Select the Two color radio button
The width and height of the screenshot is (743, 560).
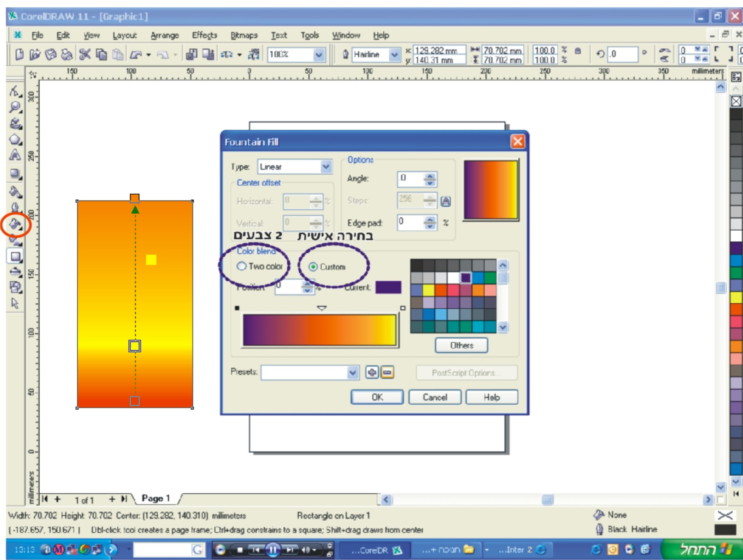pyautogui.click(x=241, y=266)
